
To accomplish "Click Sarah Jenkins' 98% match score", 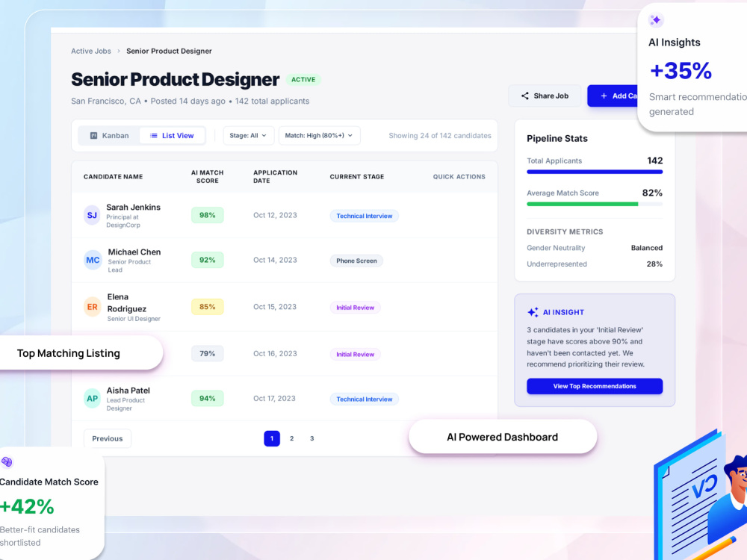I will (x=207, y=215).
